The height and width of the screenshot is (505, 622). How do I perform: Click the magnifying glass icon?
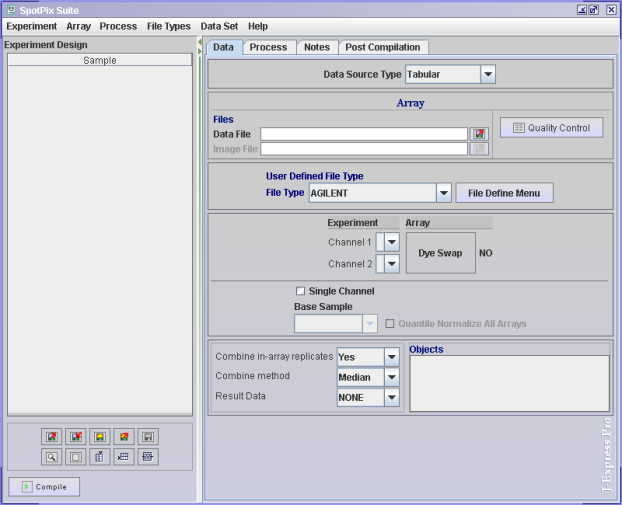[52, 457]
